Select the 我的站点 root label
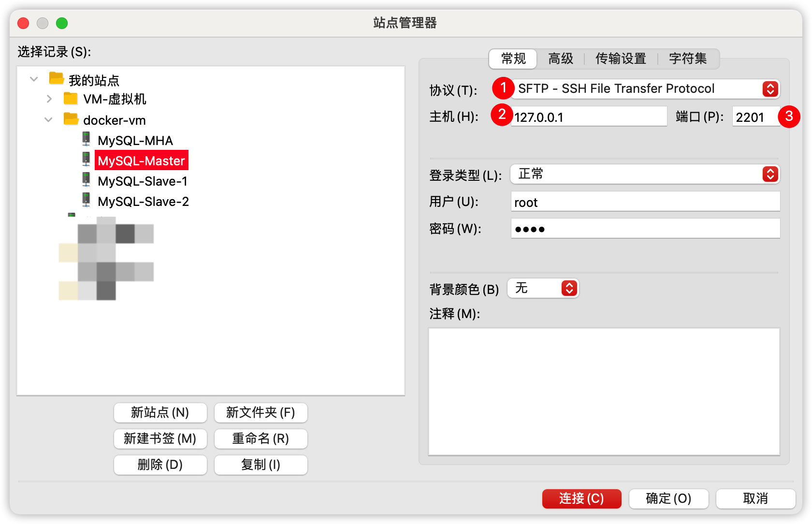812x524 pixels. 94,80
